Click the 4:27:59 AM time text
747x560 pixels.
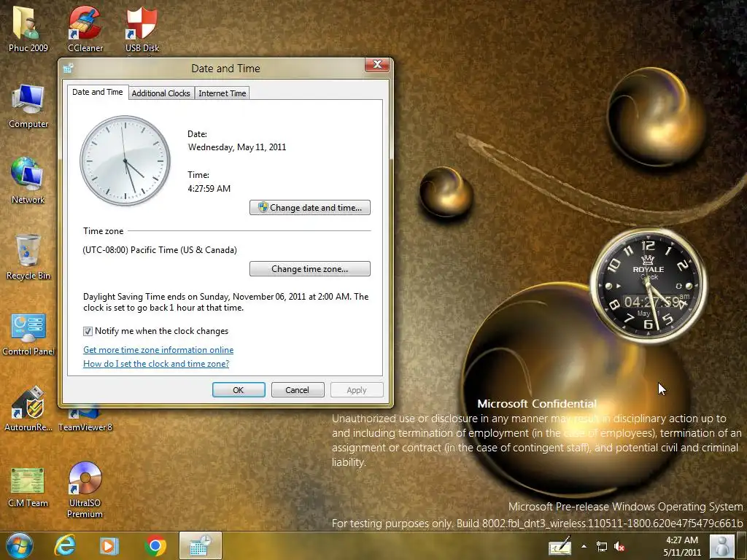(209, 189)
